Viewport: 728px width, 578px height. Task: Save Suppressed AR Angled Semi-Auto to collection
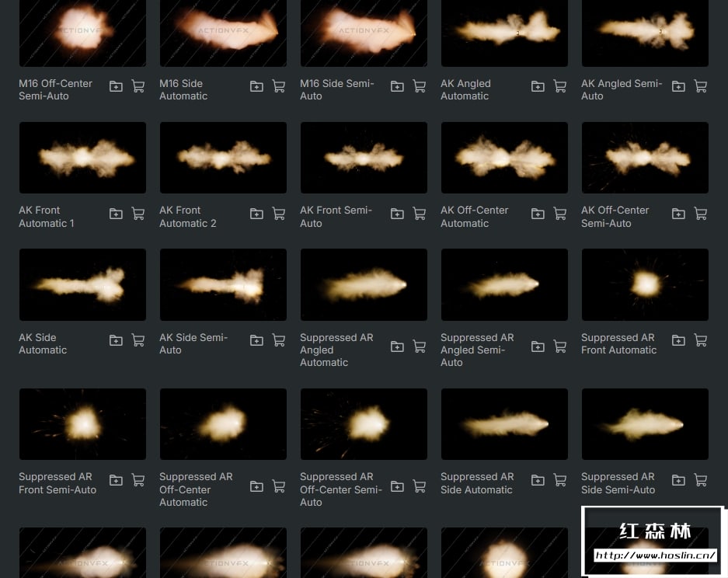pyautogui.click(x=538, y=346)
